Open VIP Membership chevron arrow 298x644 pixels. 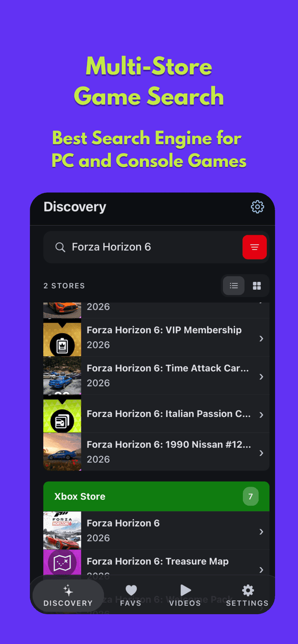pos(261,338)
